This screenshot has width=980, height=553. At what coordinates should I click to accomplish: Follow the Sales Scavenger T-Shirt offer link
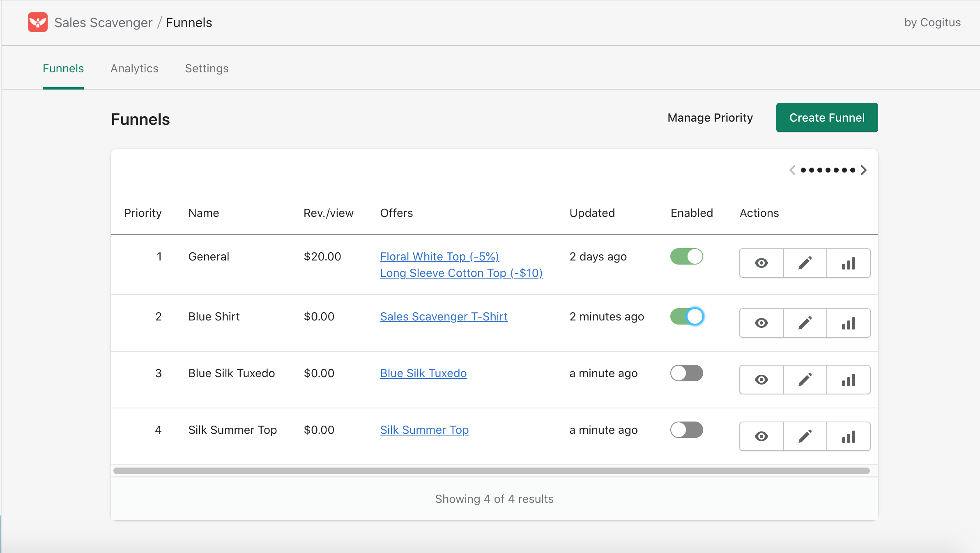(444, 316)
